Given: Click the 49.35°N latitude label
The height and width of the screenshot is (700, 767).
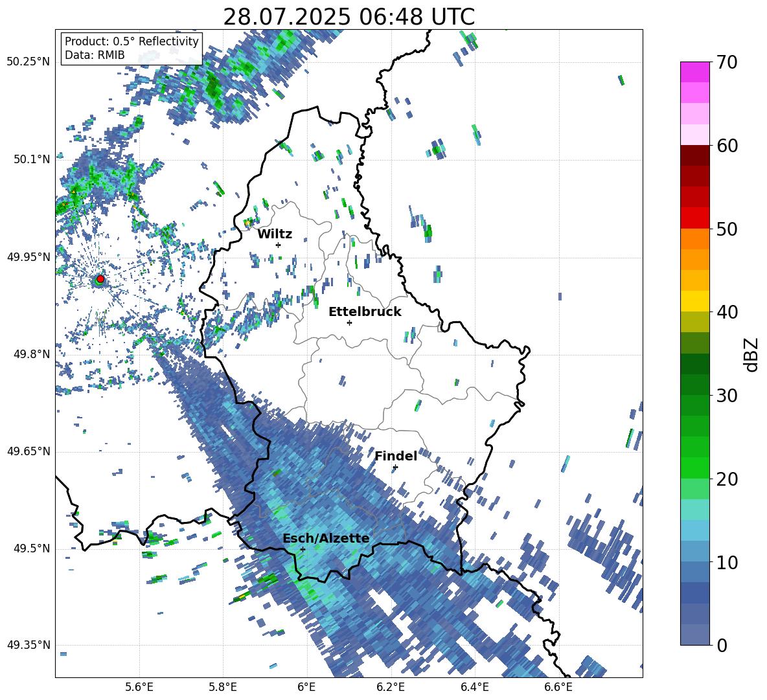Looking at the screenshot, I should click(x=29, y=645).
